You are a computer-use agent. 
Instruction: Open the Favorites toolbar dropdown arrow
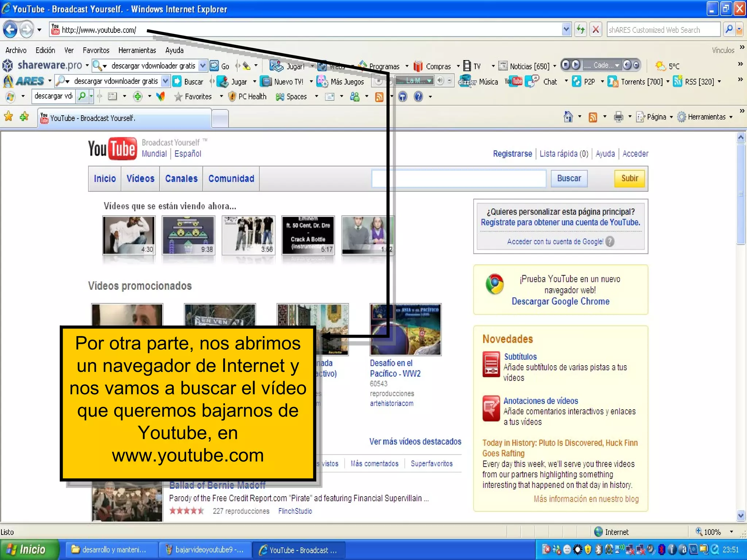(x=221, y=97)
